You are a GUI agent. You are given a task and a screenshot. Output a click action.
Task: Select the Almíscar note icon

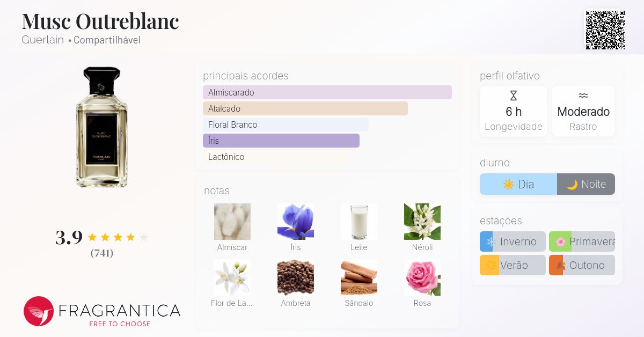pos(232,221)
